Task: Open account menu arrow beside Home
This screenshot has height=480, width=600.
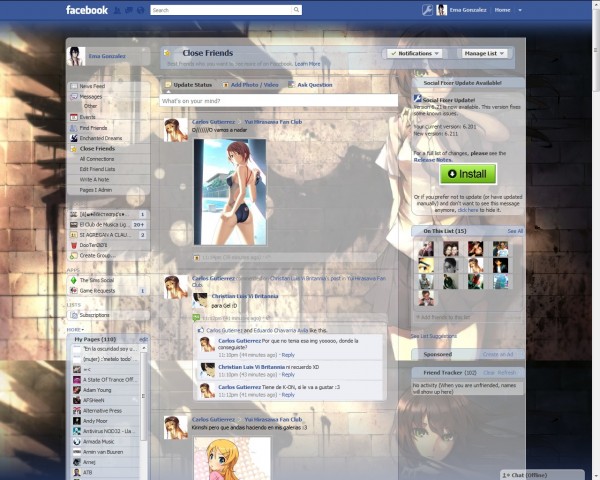Action: [520, 10]
